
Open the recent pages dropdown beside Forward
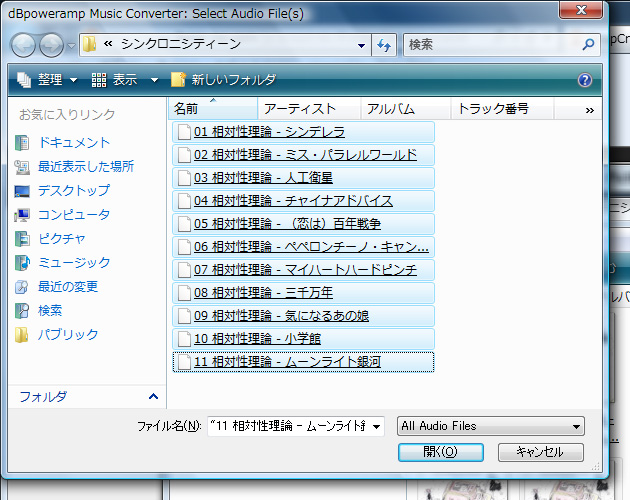[x=71, y=46]
